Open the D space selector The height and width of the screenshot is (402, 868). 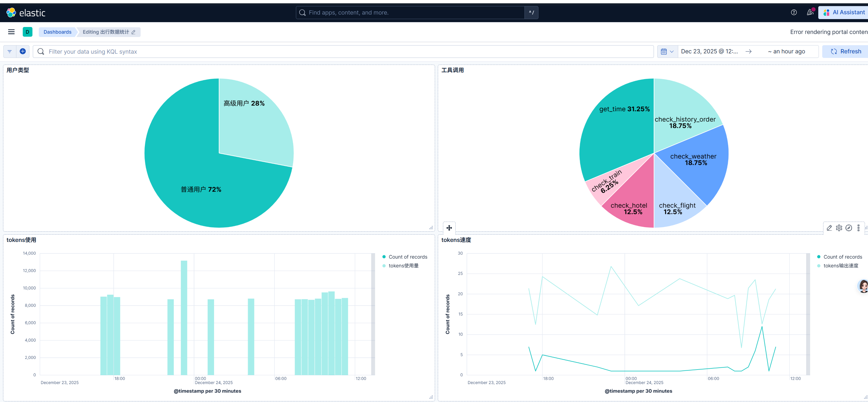(27, 32)
